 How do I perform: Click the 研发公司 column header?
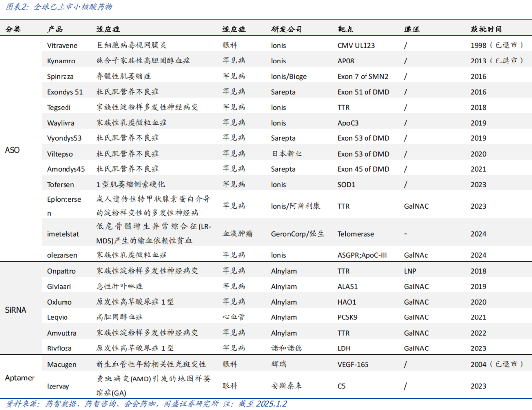click(287, 29)
